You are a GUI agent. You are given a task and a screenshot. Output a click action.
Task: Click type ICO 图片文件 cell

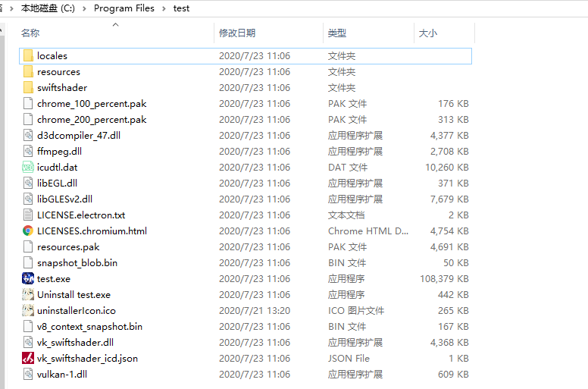click(x=356, y=311)
